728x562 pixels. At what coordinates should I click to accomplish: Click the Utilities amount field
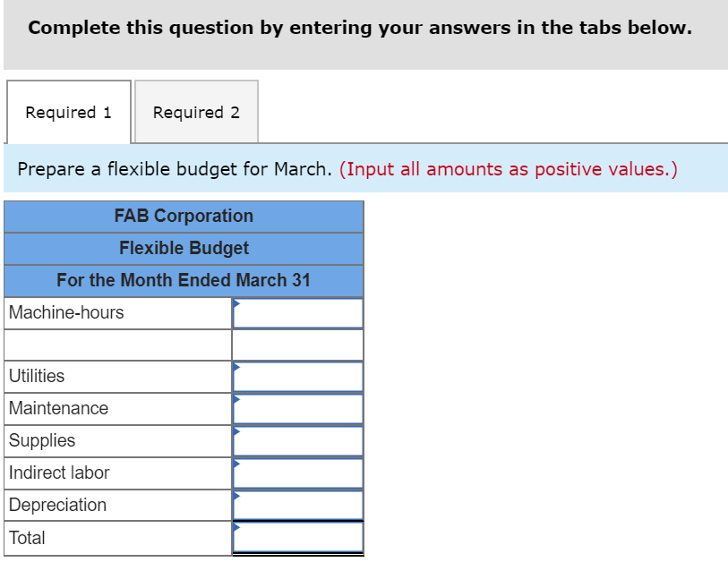[x=300, y=376]
